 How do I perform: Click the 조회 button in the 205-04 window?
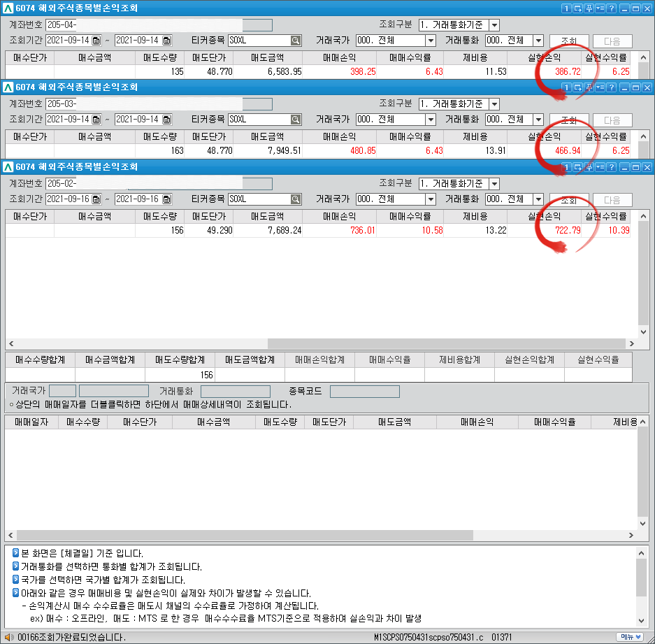569,41
